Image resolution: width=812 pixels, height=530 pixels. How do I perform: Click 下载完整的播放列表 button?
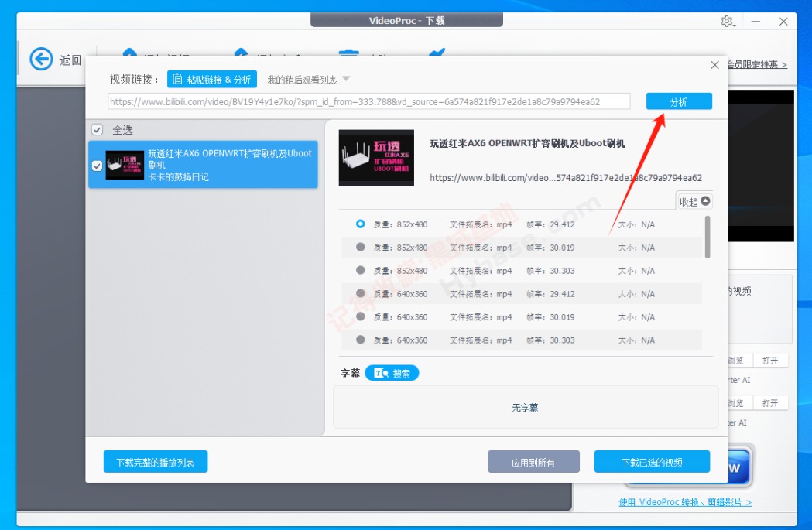[x=156, y=462]
